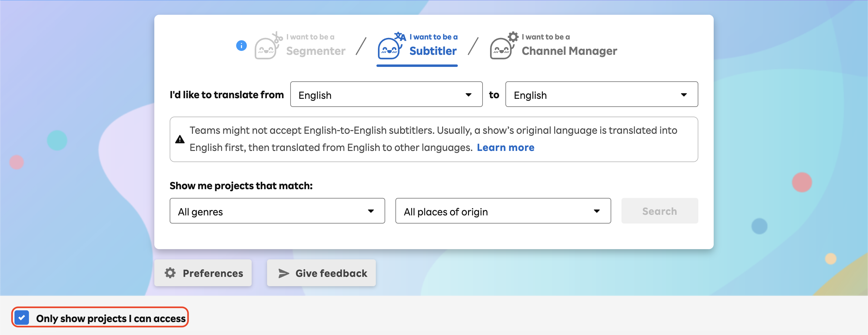868x335 pixels.
Task: Open the translate-to language dropdown
Action: [602, 94]
